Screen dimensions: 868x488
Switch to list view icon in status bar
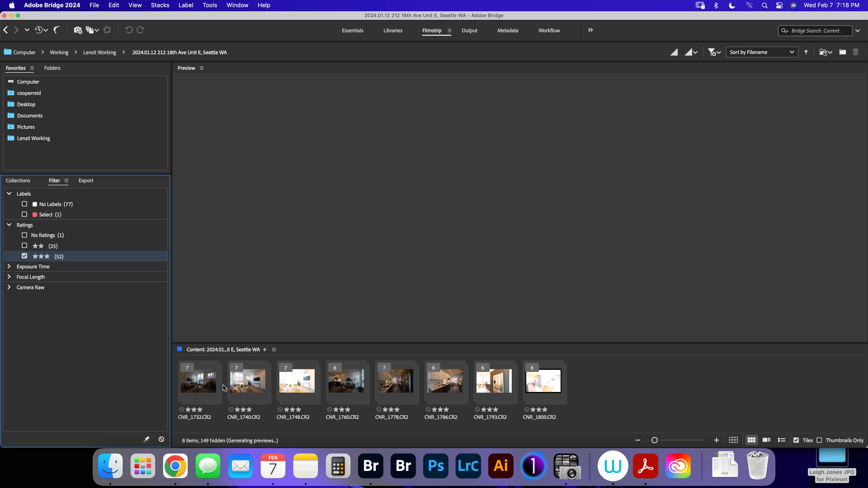pos(781,440)
